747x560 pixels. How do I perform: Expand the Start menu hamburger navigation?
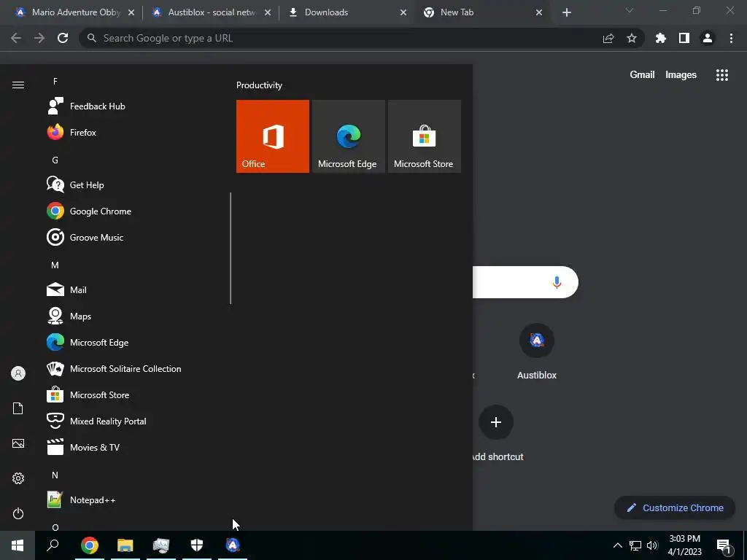click(x=18, y=85)
